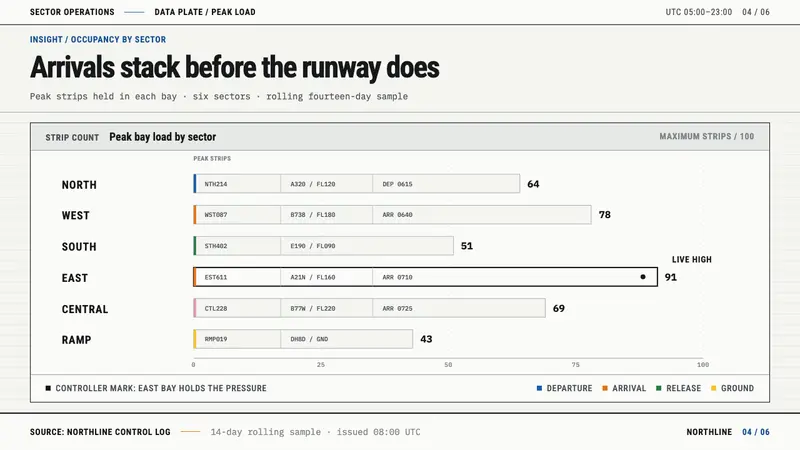800x450 pixels.
Task: Click the DEP 0615 cell
Action: tap(446, 184)
